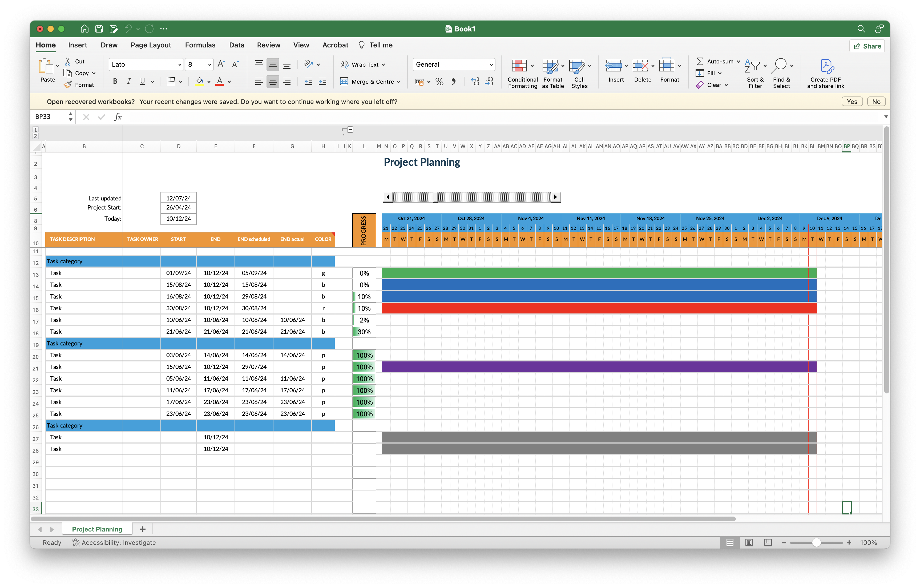Open the Formulas tab

tap(200, 45)
